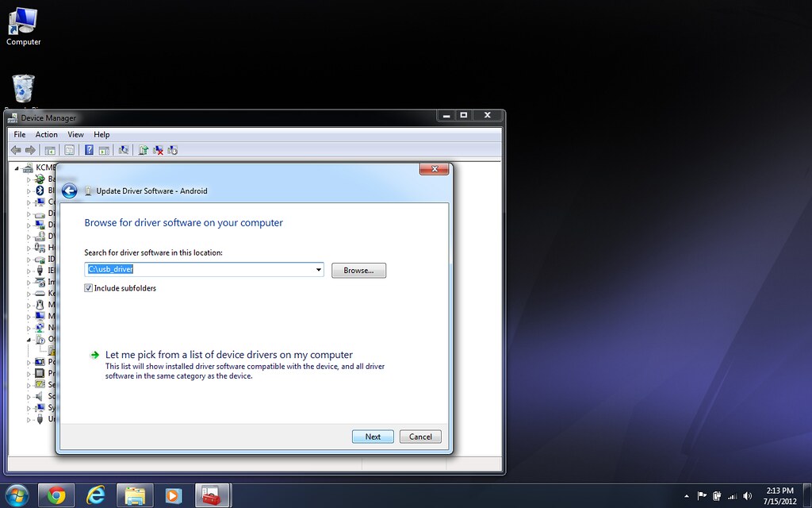The image size is (812, 508).
Task: Click the Uninstall toolbar icon with red X
Action: [158, 150]
